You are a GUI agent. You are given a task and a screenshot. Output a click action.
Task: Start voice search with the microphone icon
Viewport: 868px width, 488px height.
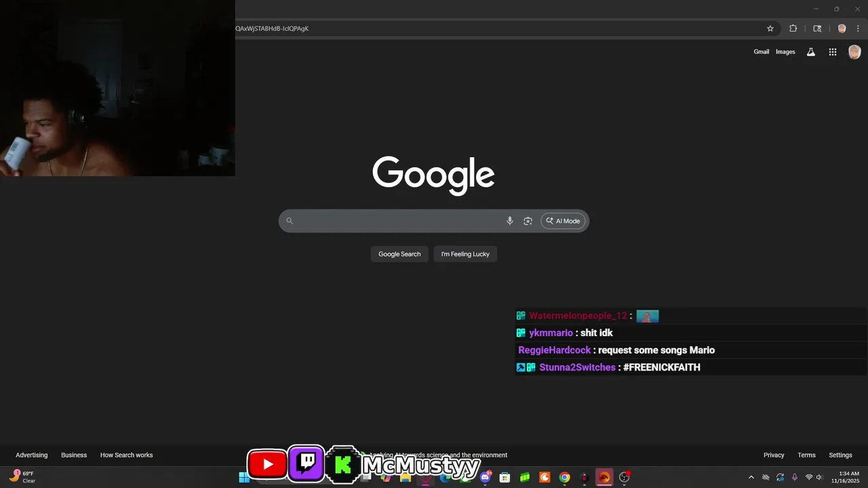coord(510,221)
